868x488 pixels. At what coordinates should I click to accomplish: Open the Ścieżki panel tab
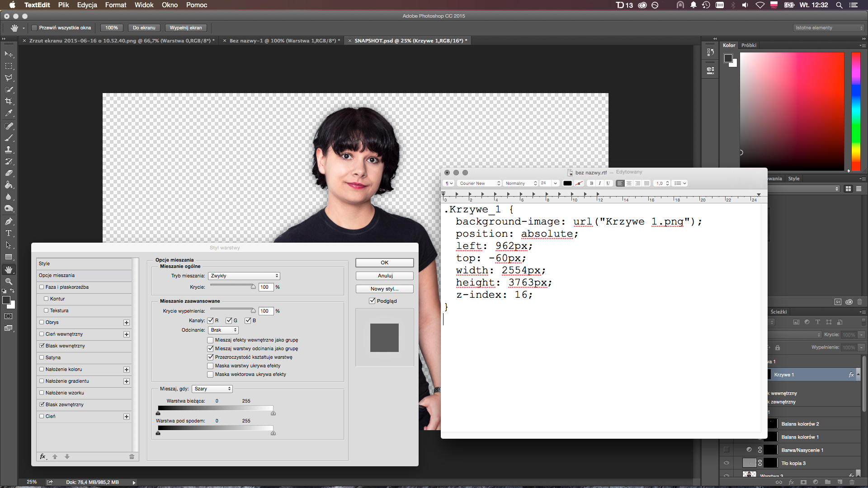coord(778,312)
